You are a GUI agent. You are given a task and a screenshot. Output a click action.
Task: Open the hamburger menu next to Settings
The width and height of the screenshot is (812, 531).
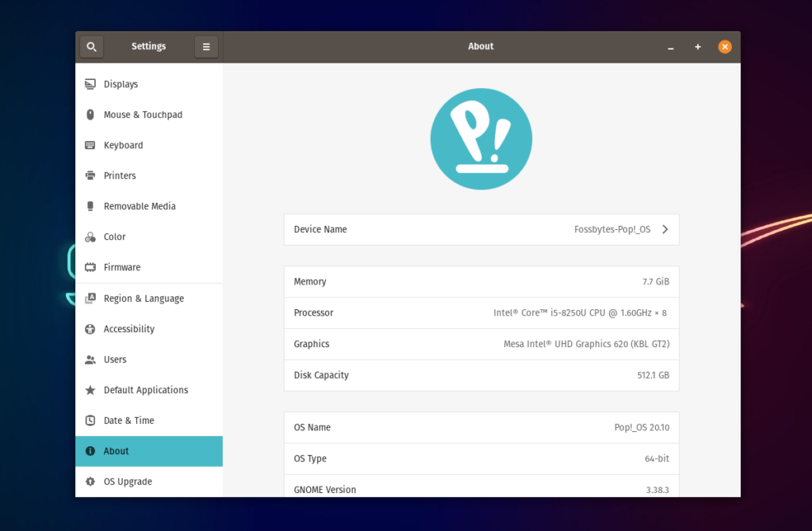click(x=206, y=46)
